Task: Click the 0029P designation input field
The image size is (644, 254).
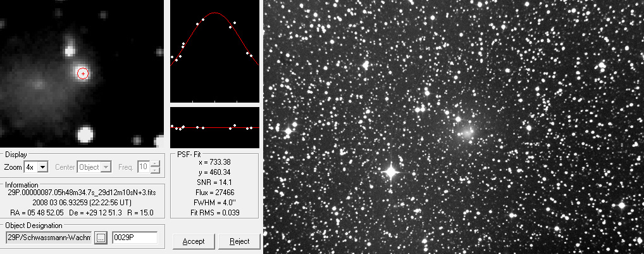Action: [135, 238]
